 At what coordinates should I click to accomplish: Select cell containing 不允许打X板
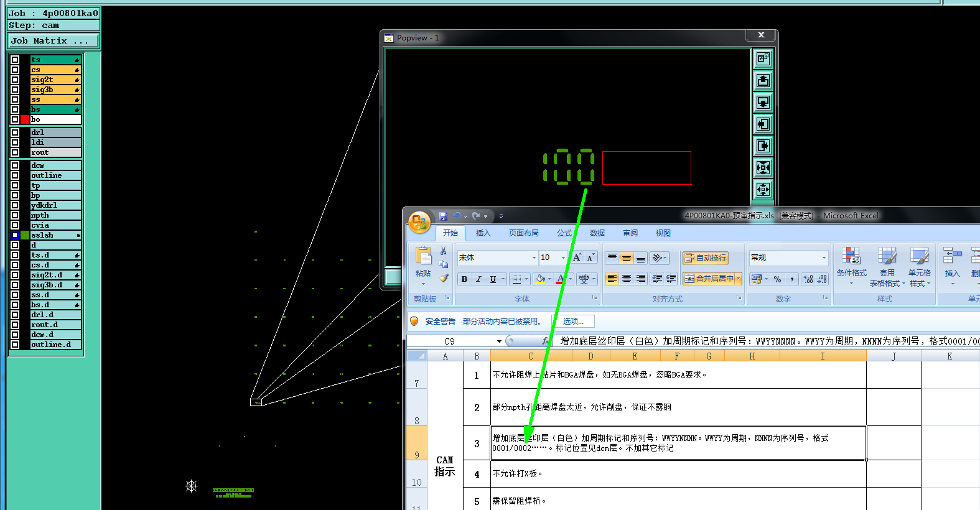click(678, 473)
